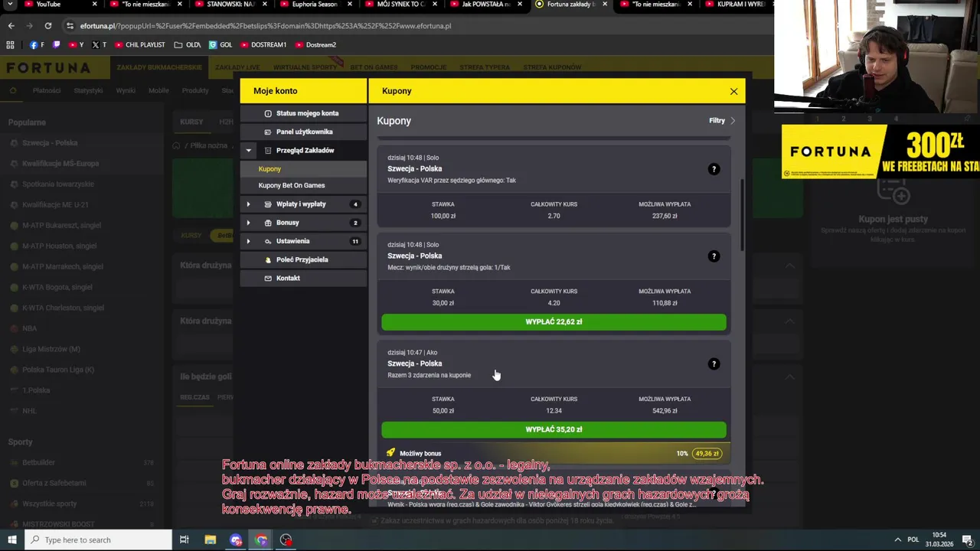Open the GOL bookmark
980x551 pixels.
tap(220, 44)
